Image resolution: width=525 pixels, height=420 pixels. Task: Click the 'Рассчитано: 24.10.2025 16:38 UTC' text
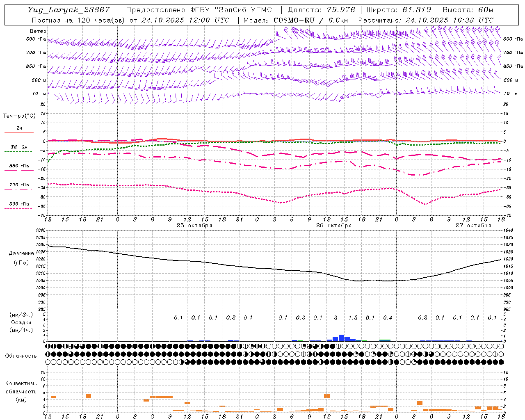426,20
